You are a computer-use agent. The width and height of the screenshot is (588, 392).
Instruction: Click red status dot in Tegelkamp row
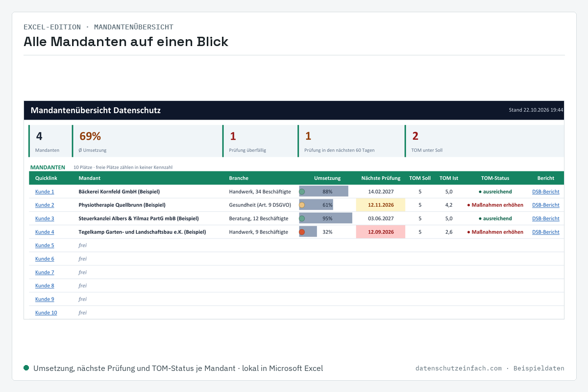(302, 232)
